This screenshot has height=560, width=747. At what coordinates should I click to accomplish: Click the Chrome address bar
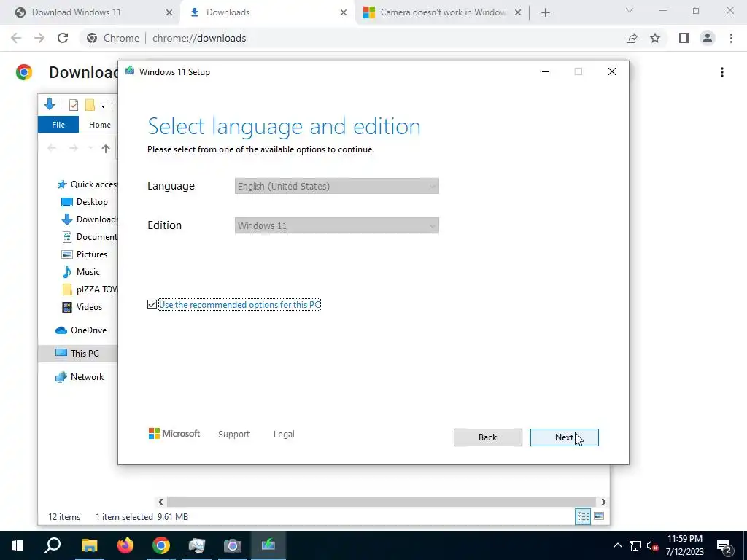coord(352,38)
